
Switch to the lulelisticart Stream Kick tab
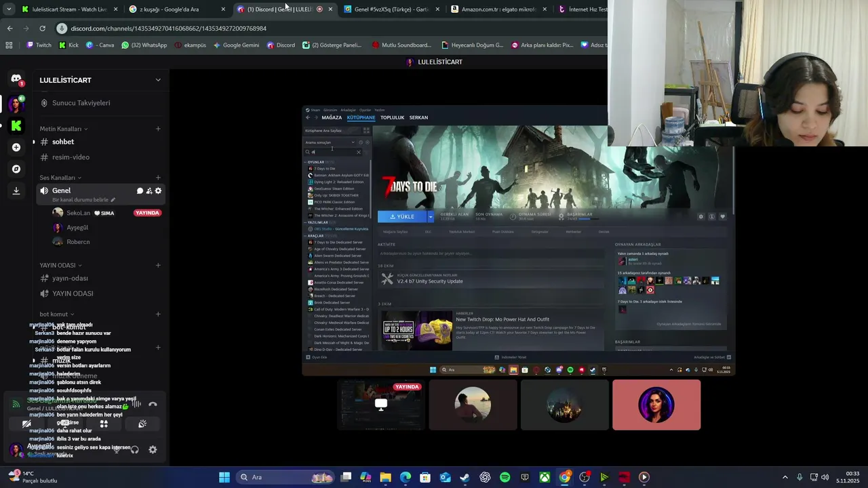(x=69, y=9)
